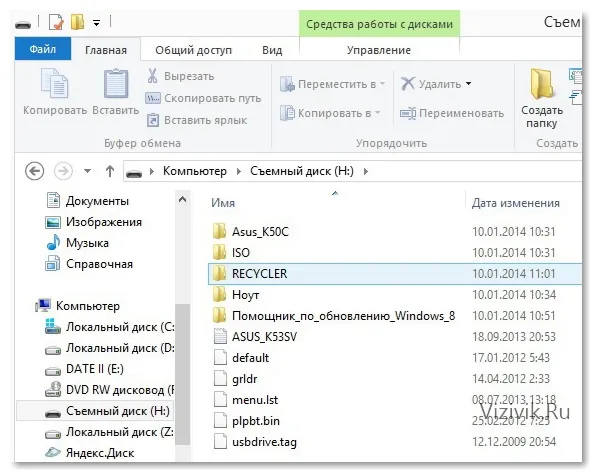Open recent locations dropdown near navigation arrows
592x472 pixels.
(87, 171)
